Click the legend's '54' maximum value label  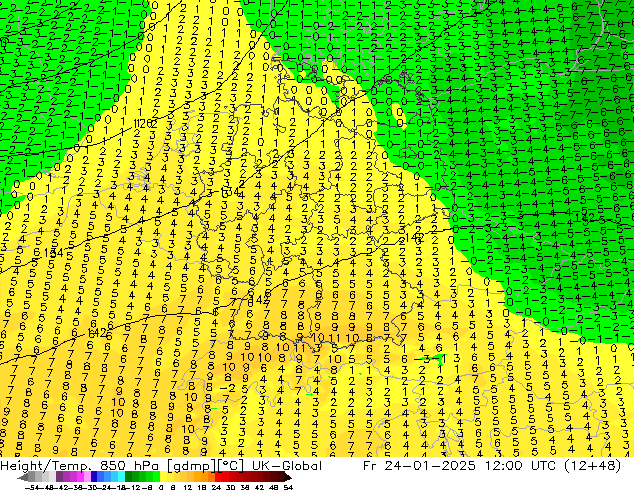[x=288, y=487]
